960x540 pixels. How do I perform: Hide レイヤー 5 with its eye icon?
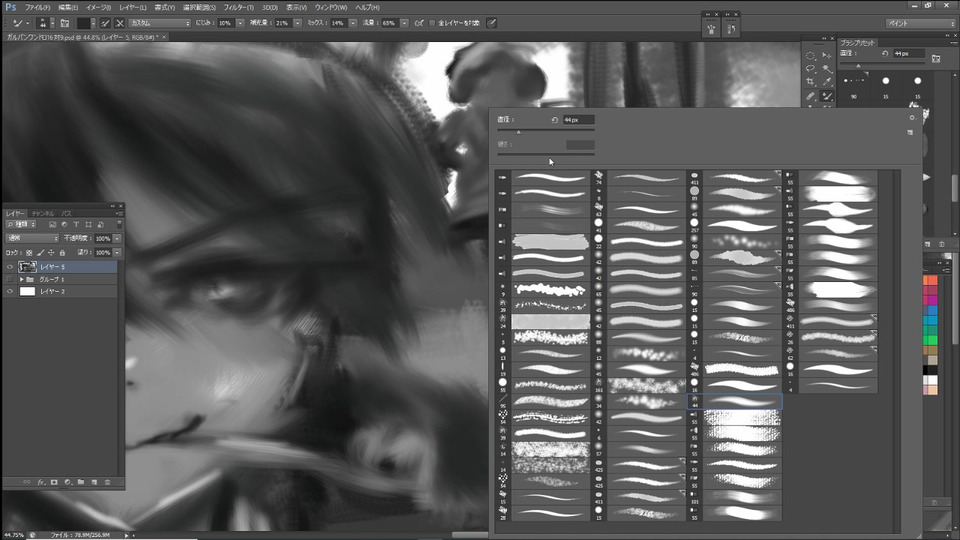tap(10, 267)
